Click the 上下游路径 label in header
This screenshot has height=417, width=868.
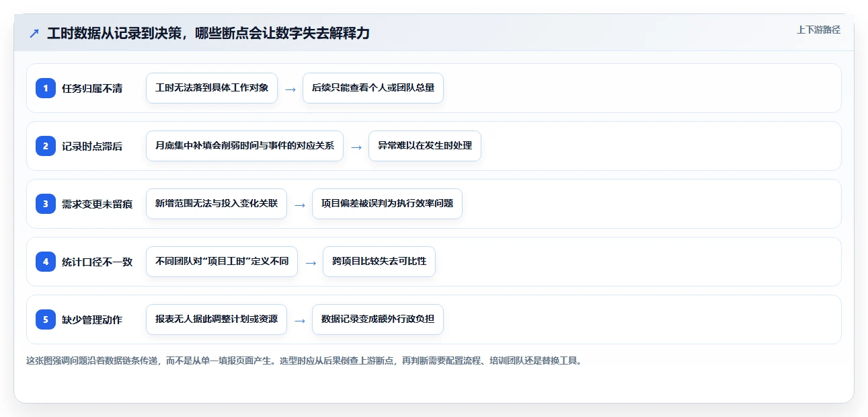coord(818,30)
